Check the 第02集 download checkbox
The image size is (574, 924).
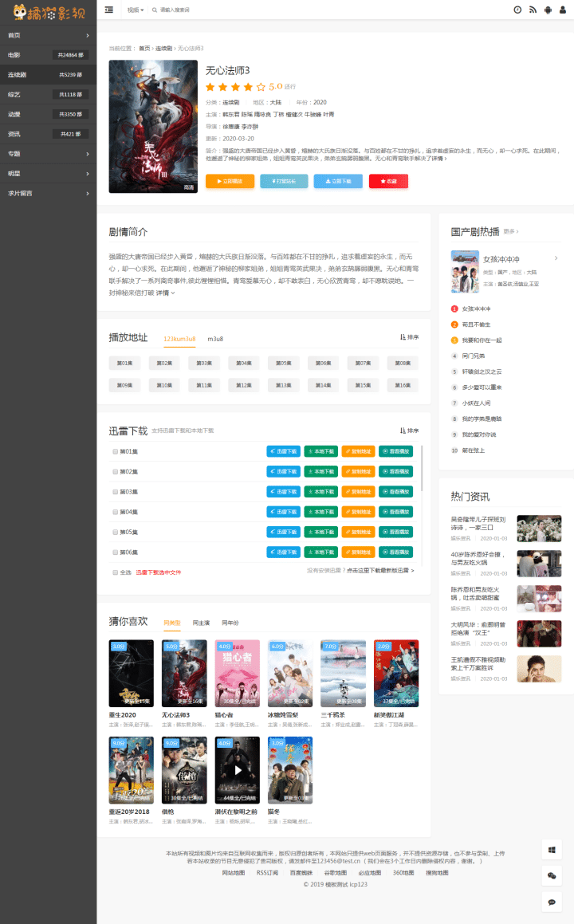(116, 471)
